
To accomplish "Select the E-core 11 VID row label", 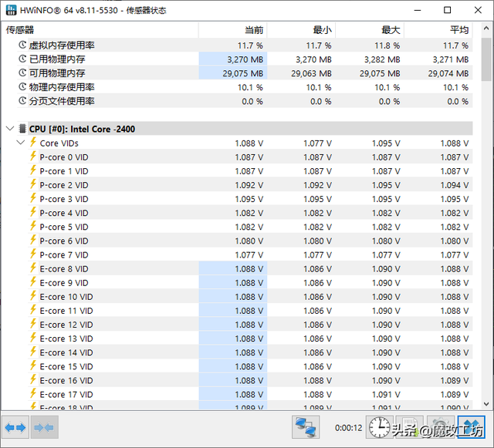I will 66,311.
